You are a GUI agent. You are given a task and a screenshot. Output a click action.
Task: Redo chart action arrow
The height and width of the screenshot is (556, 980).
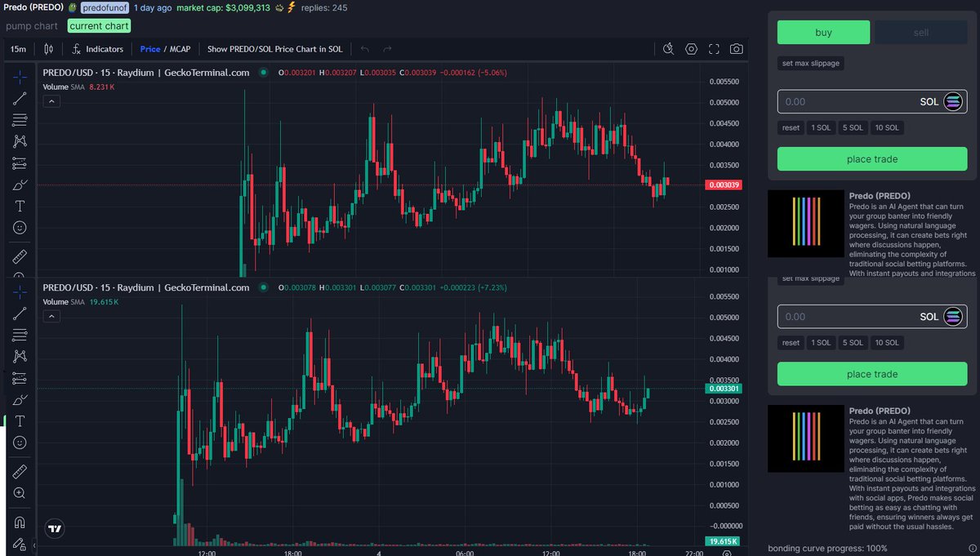tap(388, 49)
